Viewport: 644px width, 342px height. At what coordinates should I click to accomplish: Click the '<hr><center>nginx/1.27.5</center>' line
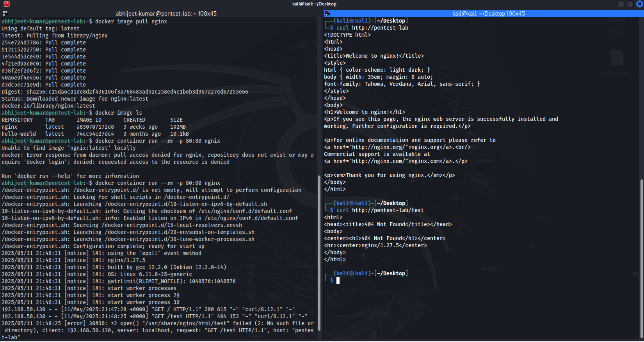click(x=375, y=245)
